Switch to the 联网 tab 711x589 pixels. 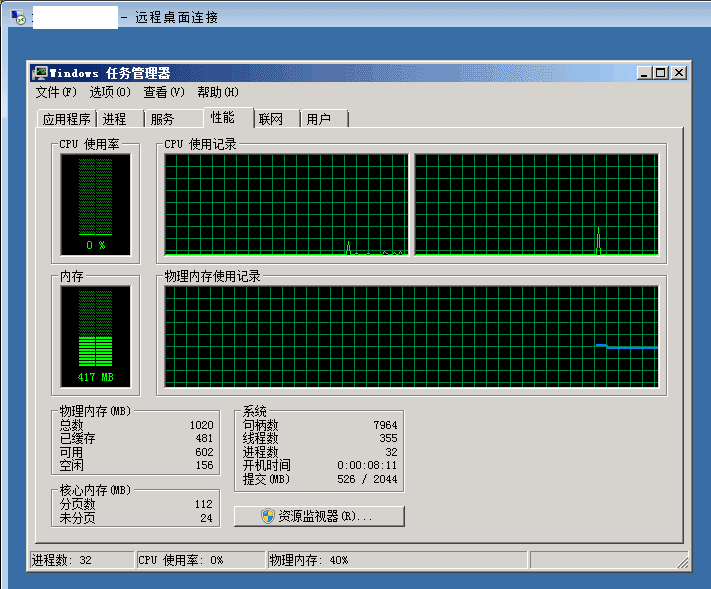coord(277,119)
